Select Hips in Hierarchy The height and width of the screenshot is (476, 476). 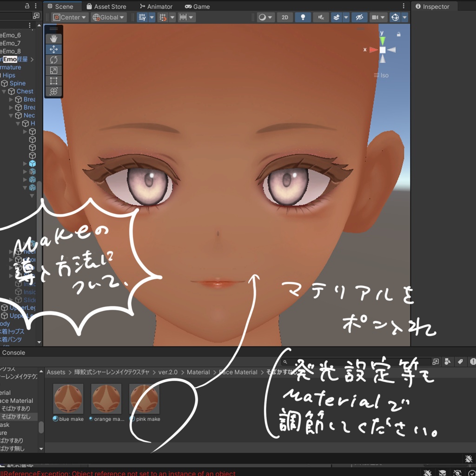9,75
